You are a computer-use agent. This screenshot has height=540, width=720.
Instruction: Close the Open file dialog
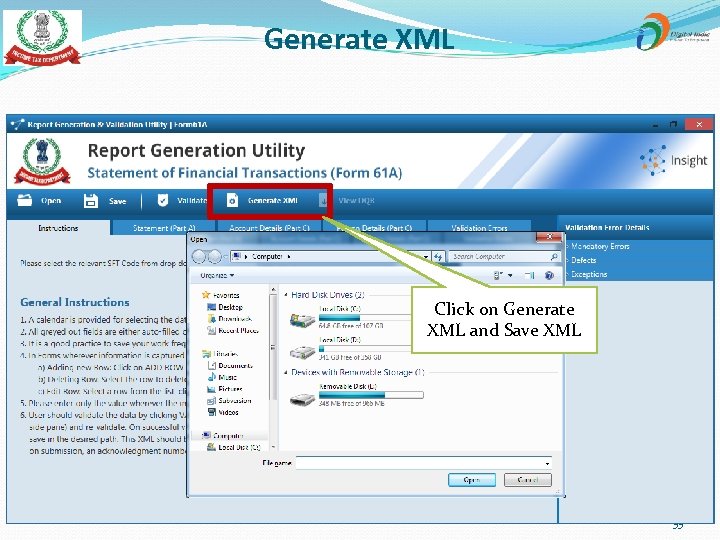[549, 237]
